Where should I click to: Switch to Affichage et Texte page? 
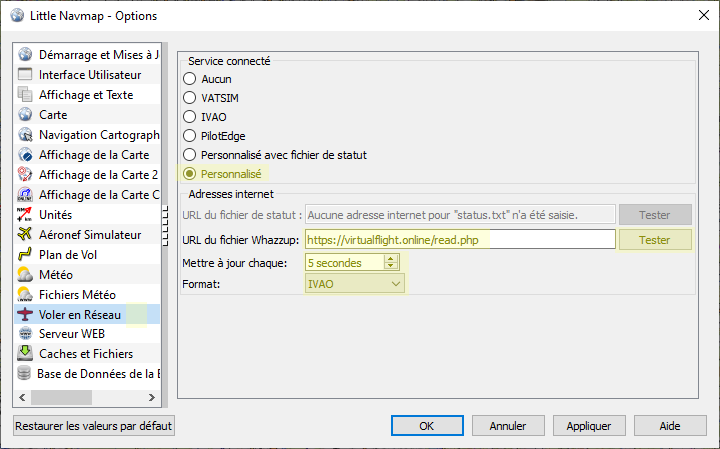click(85, 95)
